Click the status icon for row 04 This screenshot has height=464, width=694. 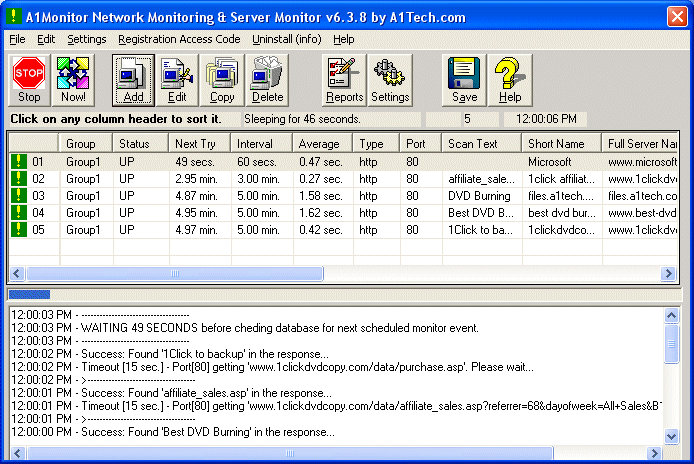[x=19, y=213]
